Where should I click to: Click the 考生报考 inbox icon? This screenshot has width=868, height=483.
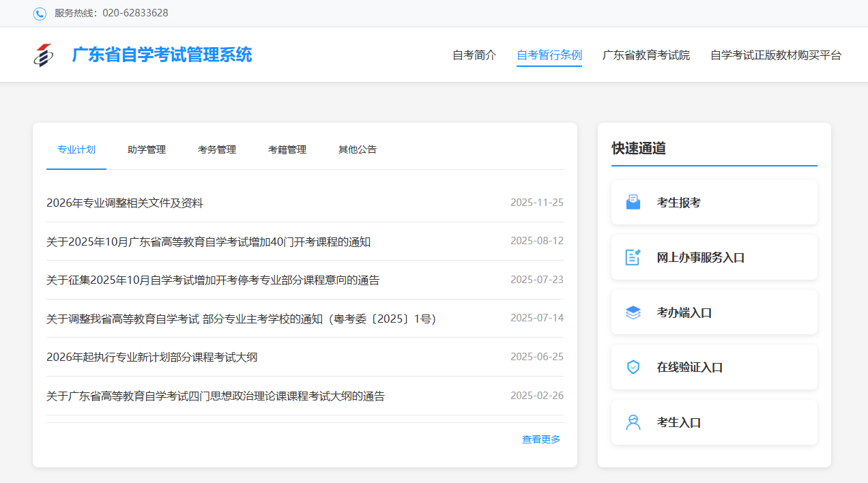tap(633, 203)
